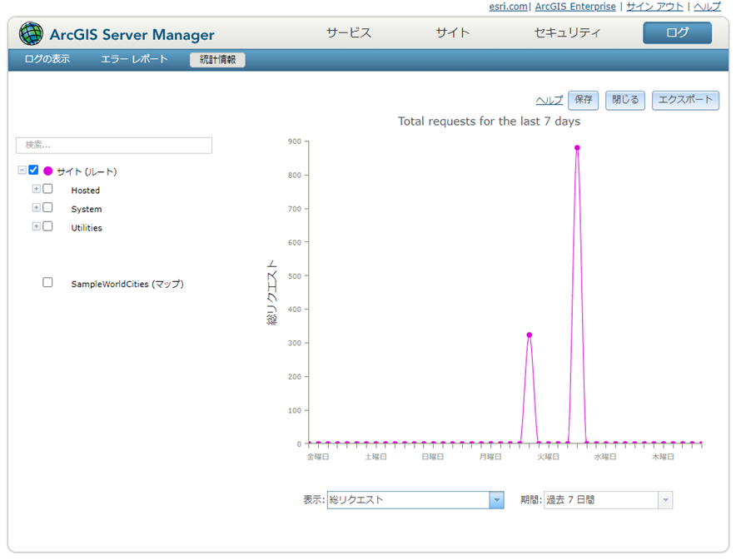Click the 木曜日 axis label
Viewport: 736px width, 560px height.
664,457
